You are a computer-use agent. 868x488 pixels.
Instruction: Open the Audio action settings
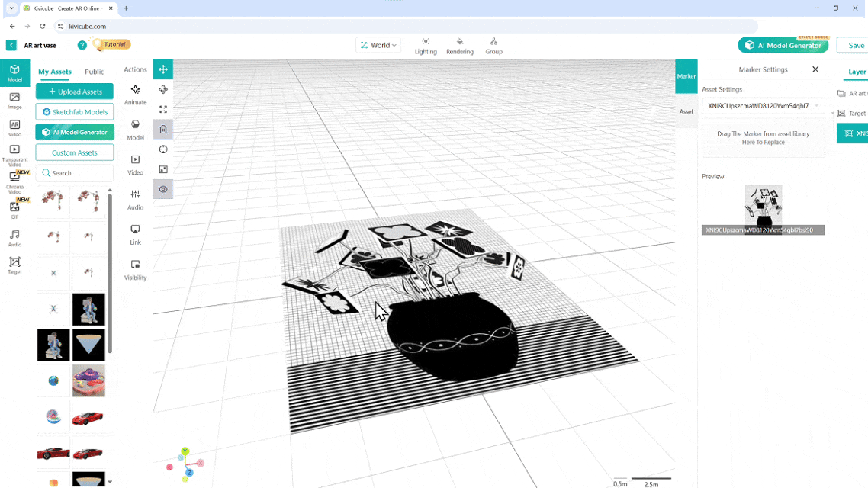click(135, 200)
